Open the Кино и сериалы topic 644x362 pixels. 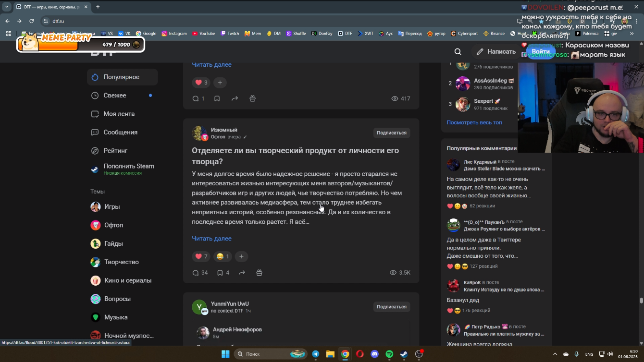point(123,280)
